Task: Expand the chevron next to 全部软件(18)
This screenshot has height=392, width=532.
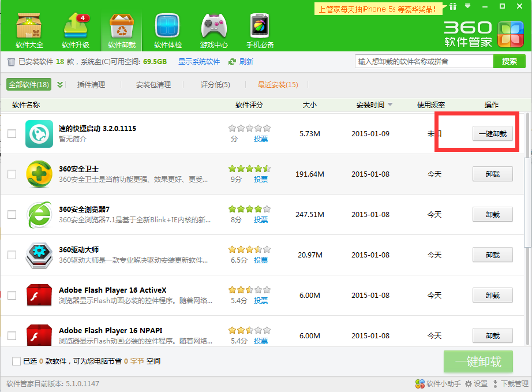Action: (x=60, y=85)
